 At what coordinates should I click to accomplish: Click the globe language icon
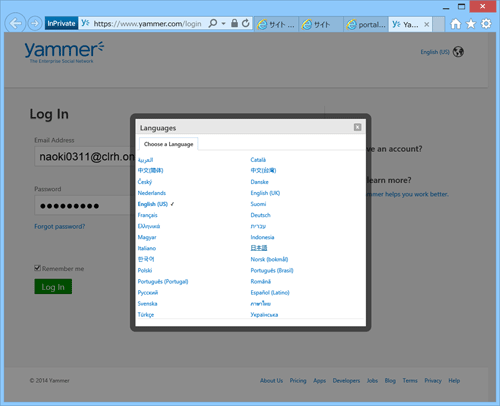click(458, 52)
